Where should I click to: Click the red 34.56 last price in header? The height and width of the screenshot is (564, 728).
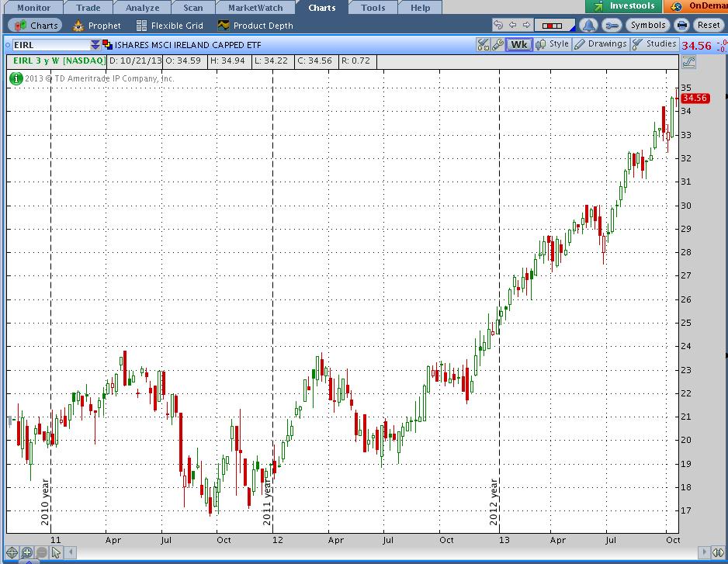(696, 46)
